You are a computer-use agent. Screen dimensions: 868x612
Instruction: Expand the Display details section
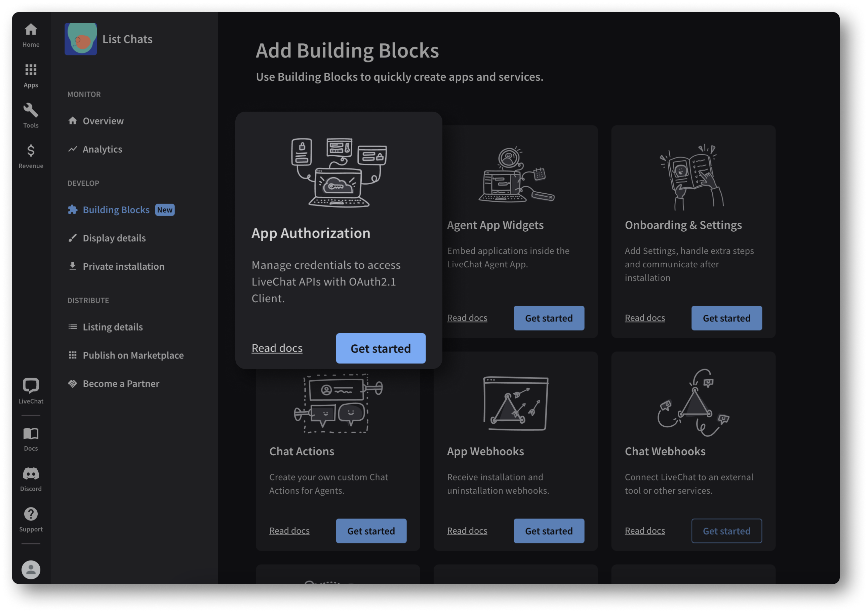[x=113, y=238]
